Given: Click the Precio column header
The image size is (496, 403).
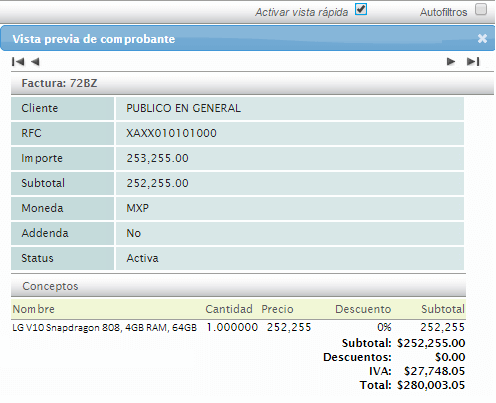Looking at the screenshot, I should pos(277,309).
